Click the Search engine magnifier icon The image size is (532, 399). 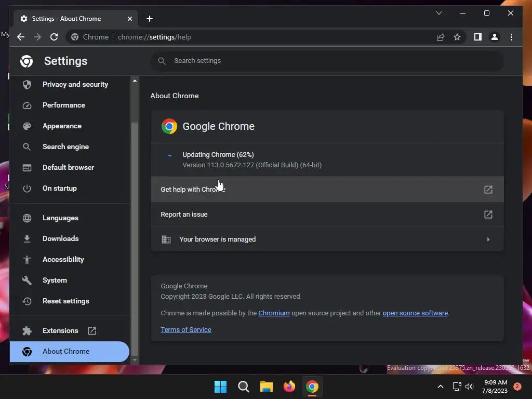[27, 147]
